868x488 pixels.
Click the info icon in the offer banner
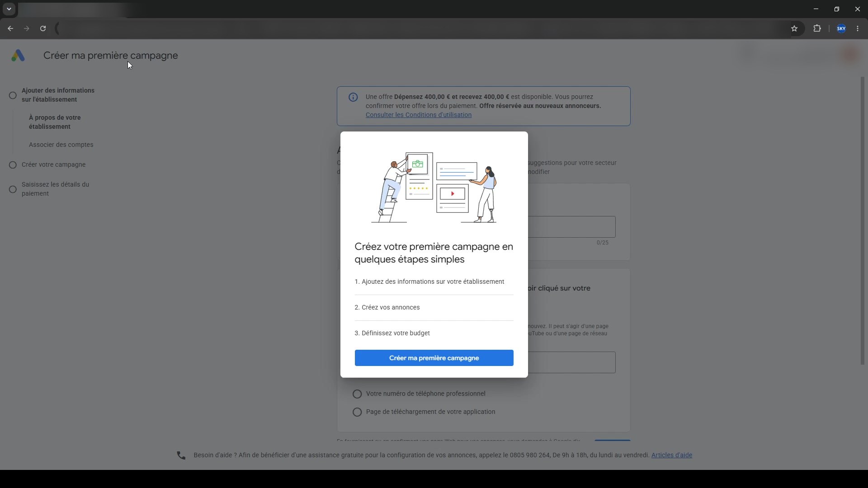(x=353, y=97)
